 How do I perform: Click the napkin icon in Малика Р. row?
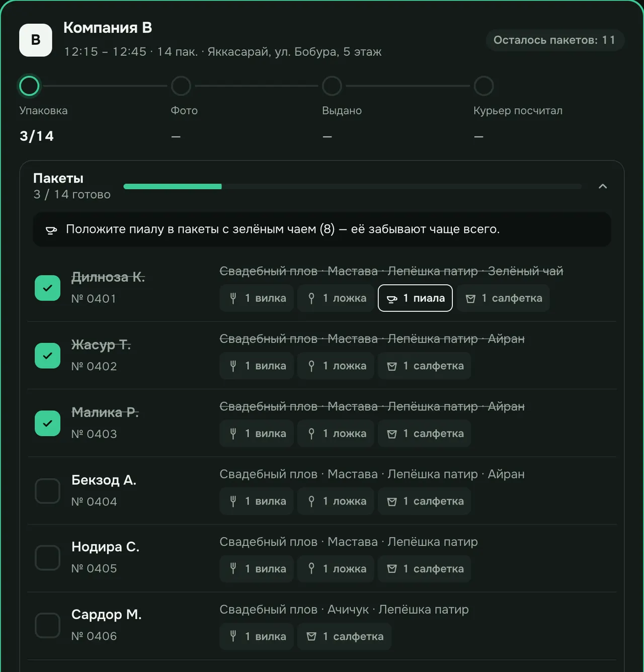(392, 434)
